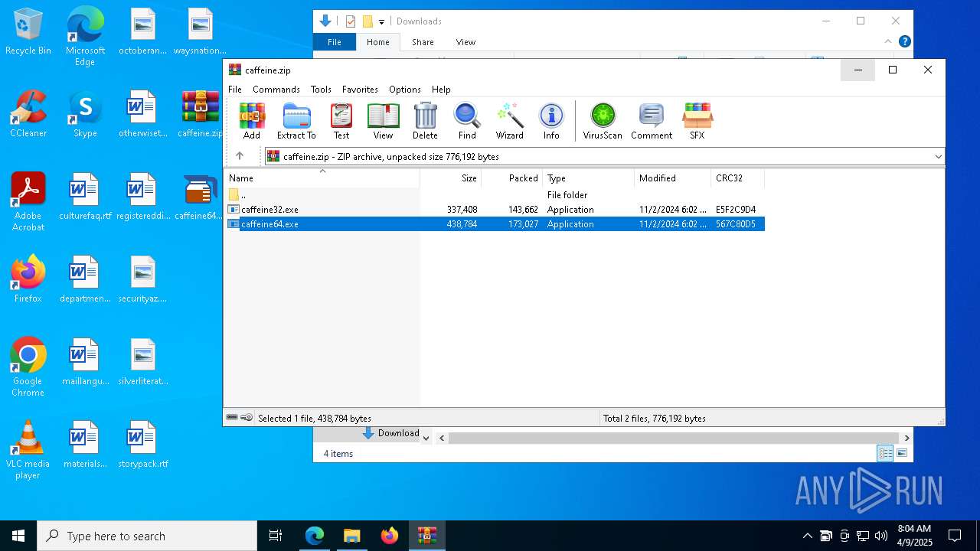
Task: Launch the Wizard wand tool
Action: coord(509,122)
